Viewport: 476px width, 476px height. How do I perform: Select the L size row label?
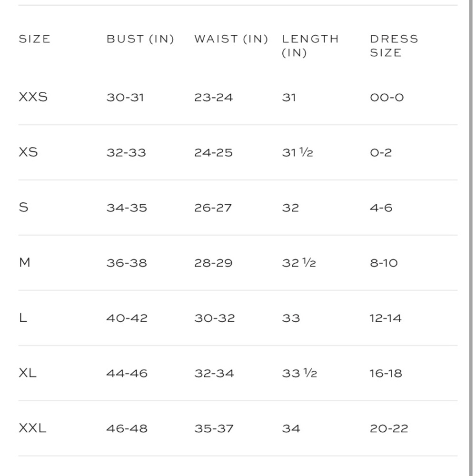23,318
